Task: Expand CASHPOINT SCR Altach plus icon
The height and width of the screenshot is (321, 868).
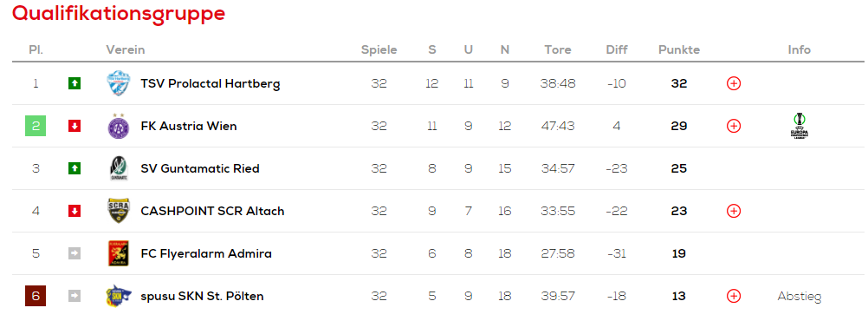Action: (x=734, y=211)
